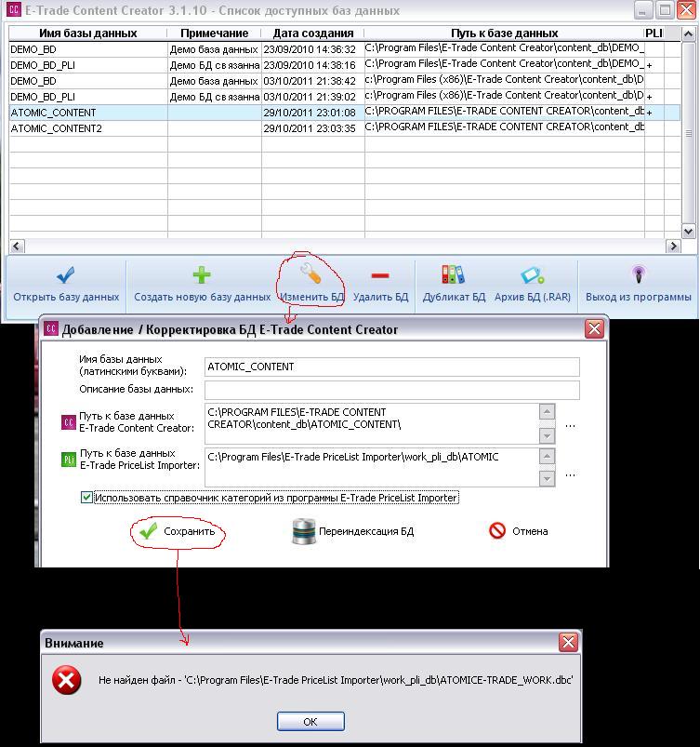Click OK in the Внимание dialog

(310, 721)
